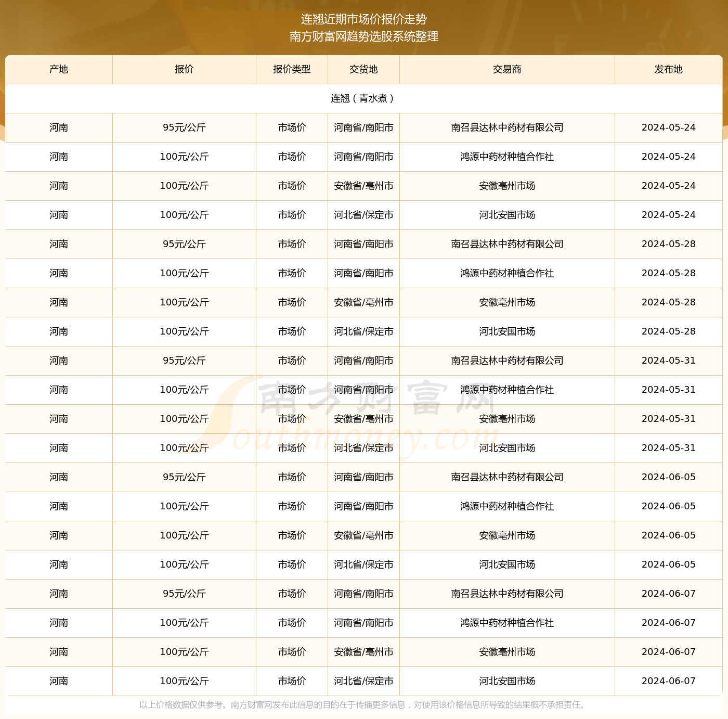Viewport: 728px width, 719px height.
Task: Select 河北安国市场 in the 2024-05-31 row
Action: pyautogui.click(x=507, y=448)
